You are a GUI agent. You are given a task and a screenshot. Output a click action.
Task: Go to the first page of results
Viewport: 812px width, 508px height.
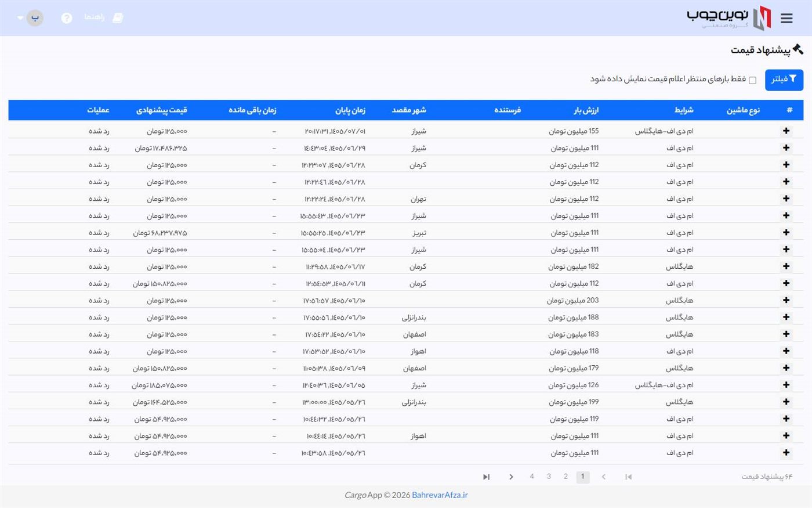(x=628, y=477)
